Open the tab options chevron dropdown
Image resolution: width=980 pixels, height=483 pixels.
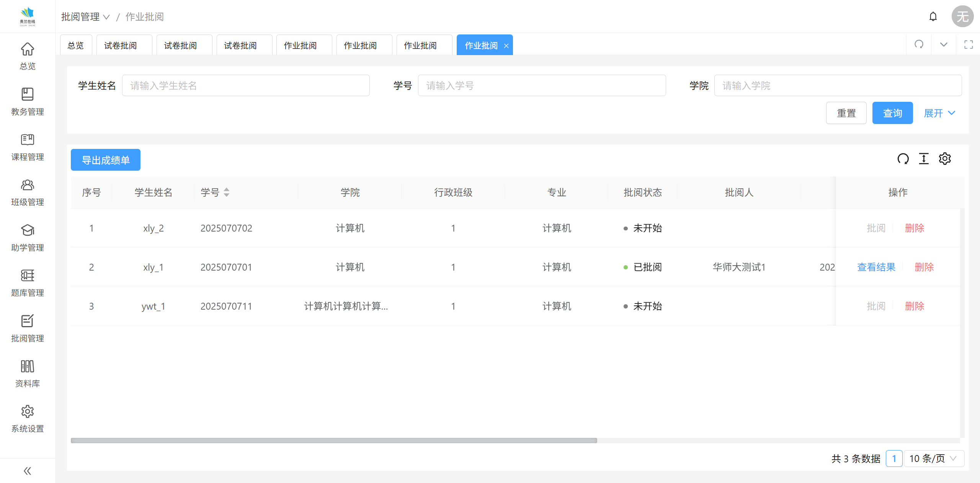[x=944, y=44]
